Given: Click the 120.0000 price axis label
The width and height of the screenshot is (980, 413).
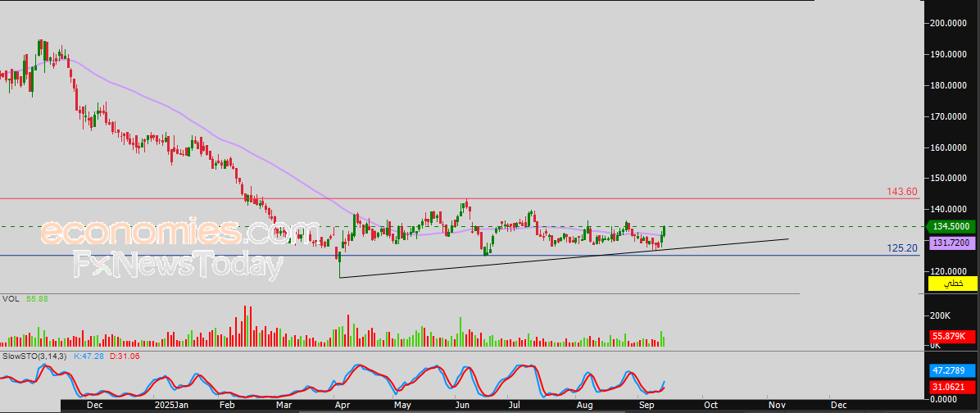Looking at the screenshot, I should click(x=950, y=270).
